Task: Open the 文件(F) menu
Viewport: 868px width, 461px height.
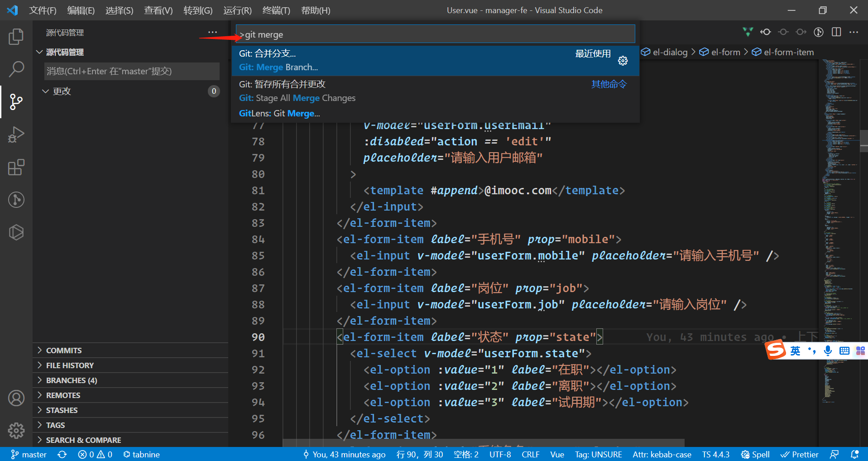Action: tap(43, 10)
